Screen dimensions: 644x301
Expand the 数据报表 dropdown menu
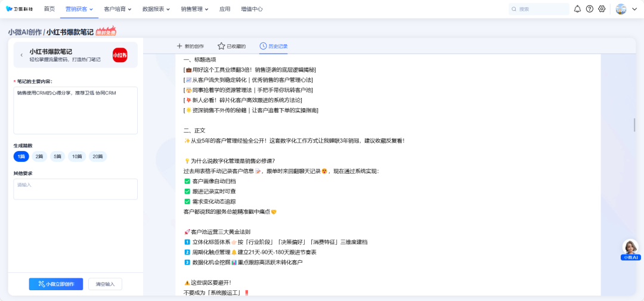tap(156, 9)
